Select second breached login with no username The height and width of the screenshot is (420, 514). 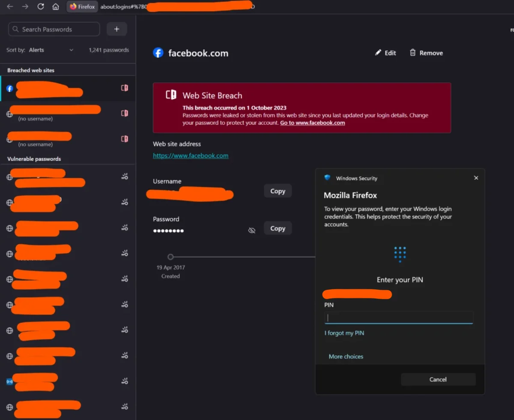click(68, 114)
